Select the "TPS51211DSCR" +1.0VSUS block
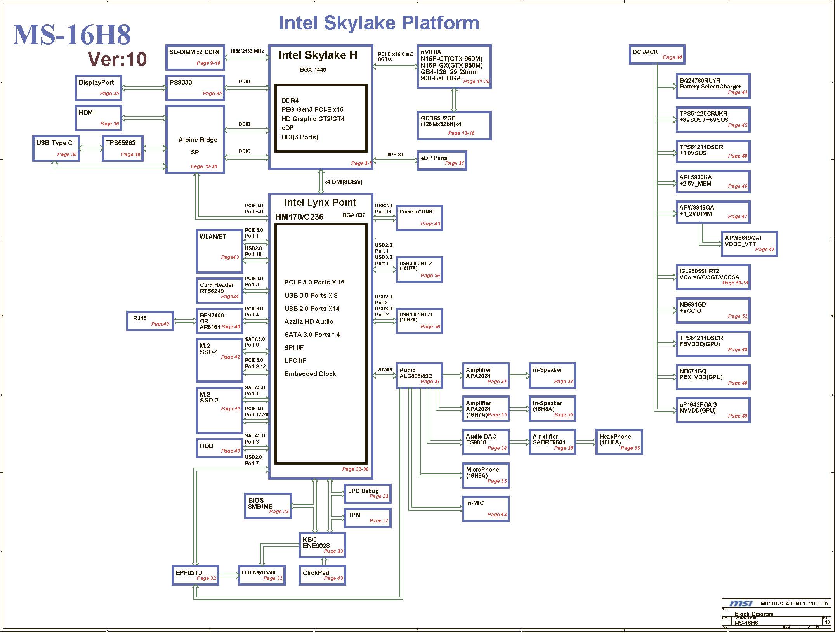Image resolution: width=840 pixels, height=633 pixels. pos(713,151)
